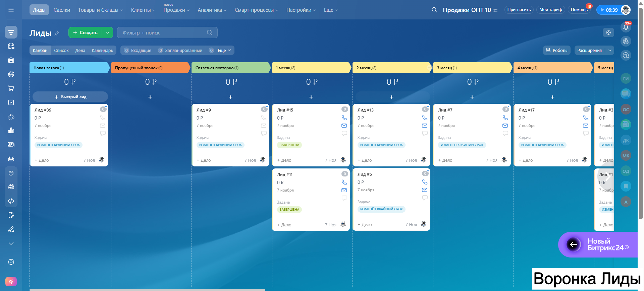Screen dimensions: 644x291
Task: Open the robot icon in left sidebar
Action: tap(11, 159)
